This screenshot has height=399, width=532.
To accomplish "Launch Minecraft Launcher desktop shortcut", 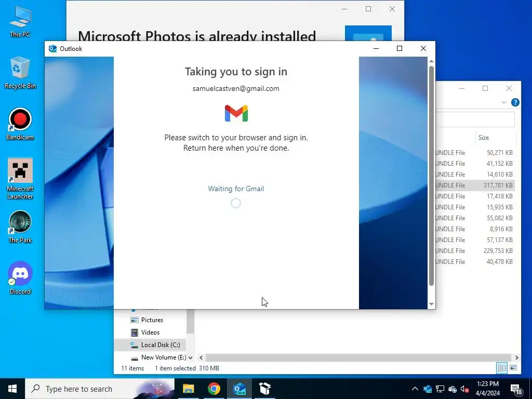I will (20, 179).
